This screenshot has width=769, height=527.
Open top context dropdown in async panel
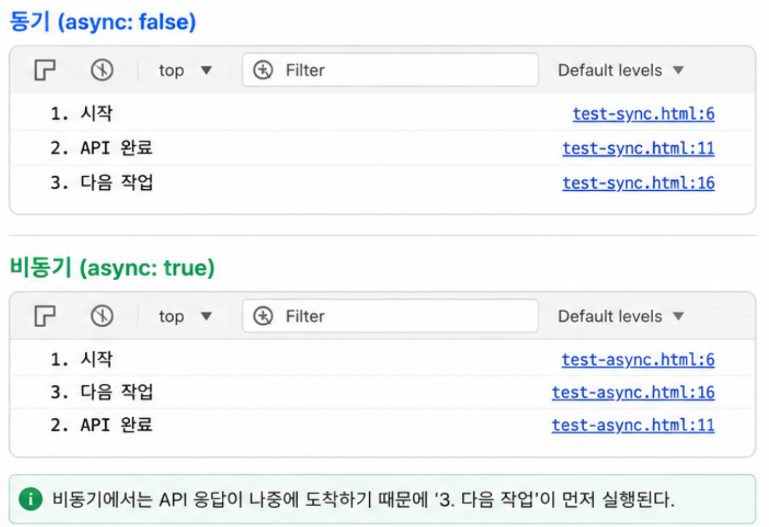185,316
